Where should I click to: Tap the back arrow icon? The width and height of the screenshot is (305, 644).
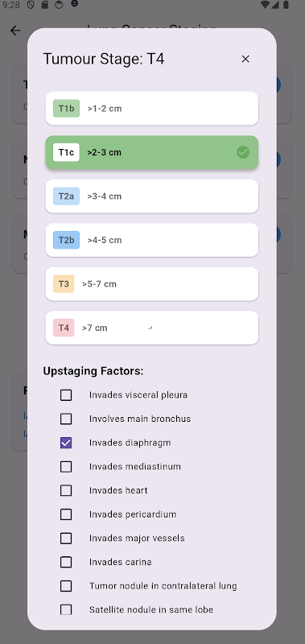15,31
